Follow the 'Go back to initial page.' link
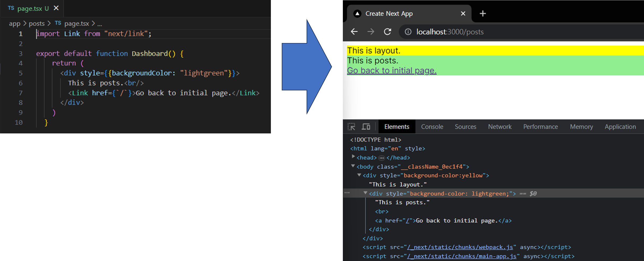644x261 pixels. click(x=392, y=71)
